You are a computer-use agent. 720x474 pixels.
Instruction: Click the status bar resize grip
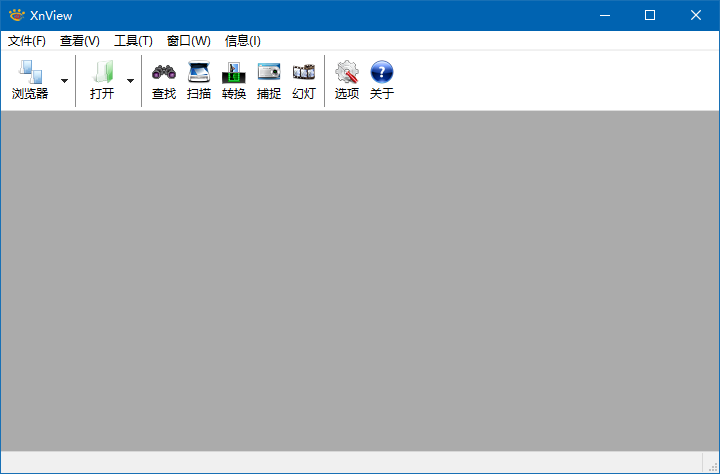(x=712, y=466)
